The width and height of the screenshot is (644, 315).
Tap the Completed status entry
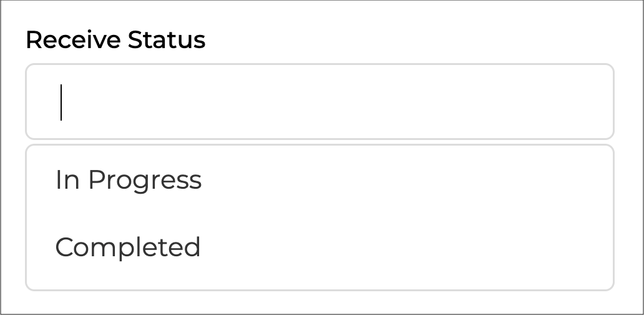[x=128, y=247]
